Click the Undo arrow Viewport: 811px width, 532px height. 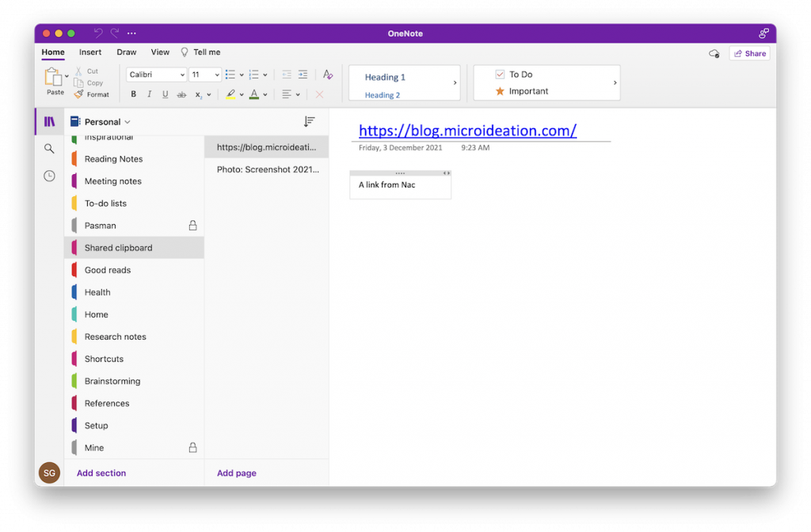pyautogui.click(x=98, y=33)
